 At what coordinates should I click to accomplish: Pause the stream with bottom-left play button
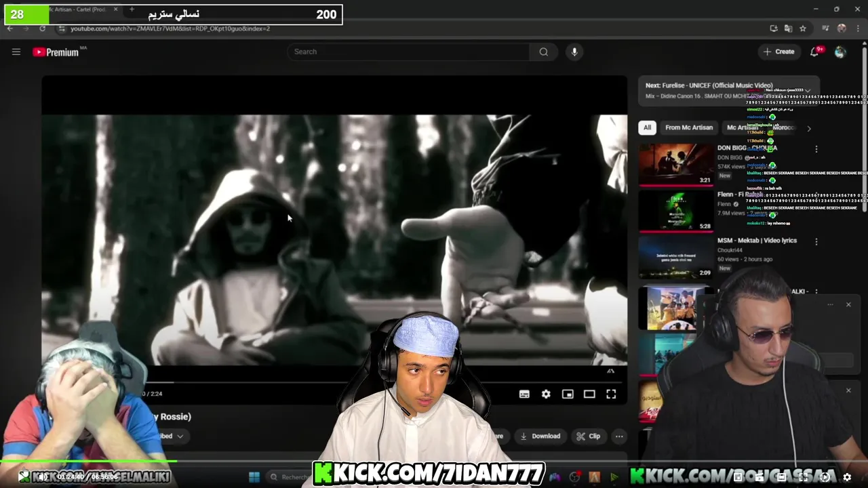point(23,476)
